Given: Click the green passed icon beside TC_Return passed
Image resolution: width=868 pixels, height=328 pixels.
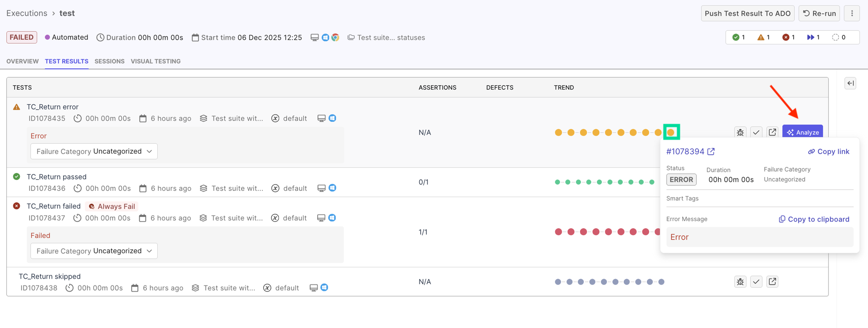Looking at the screenshot, I should [x=17, y=177].
